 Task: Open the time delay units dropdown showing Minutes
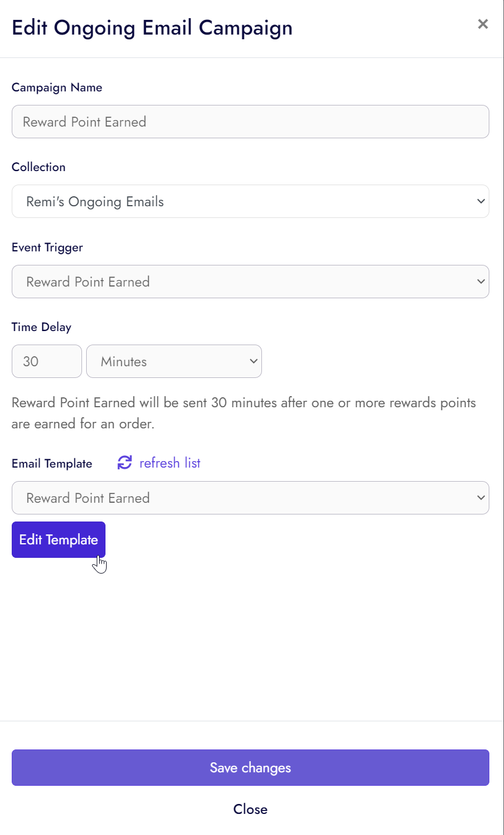[x=173, y=361]
